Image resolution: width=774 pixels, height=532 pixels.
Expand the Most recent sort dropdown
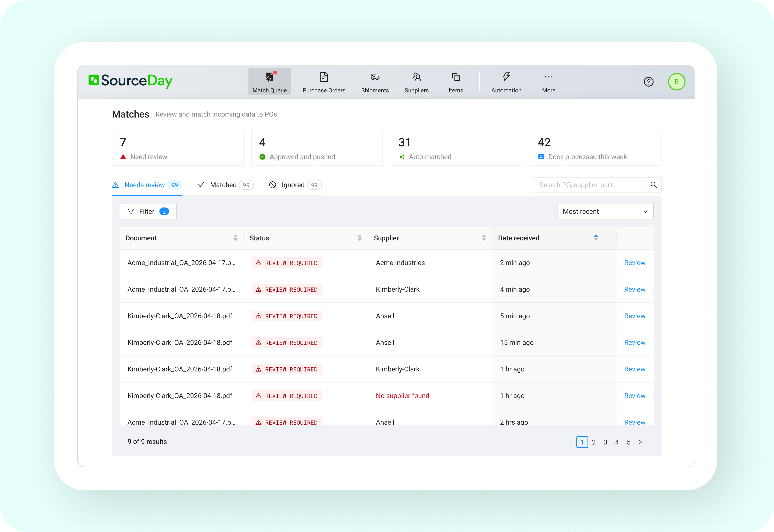click(x=605, y=211)
